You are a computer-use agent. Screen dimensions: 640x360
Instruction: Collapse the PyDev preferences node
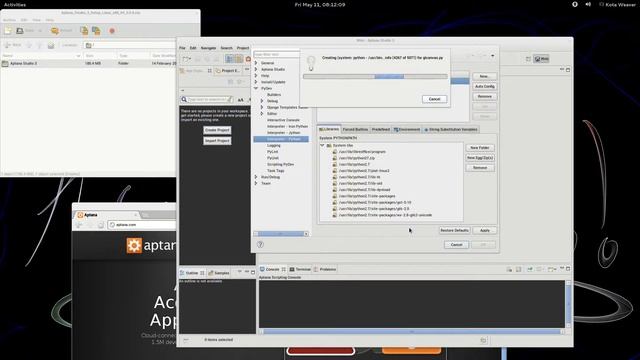(256, 88)
